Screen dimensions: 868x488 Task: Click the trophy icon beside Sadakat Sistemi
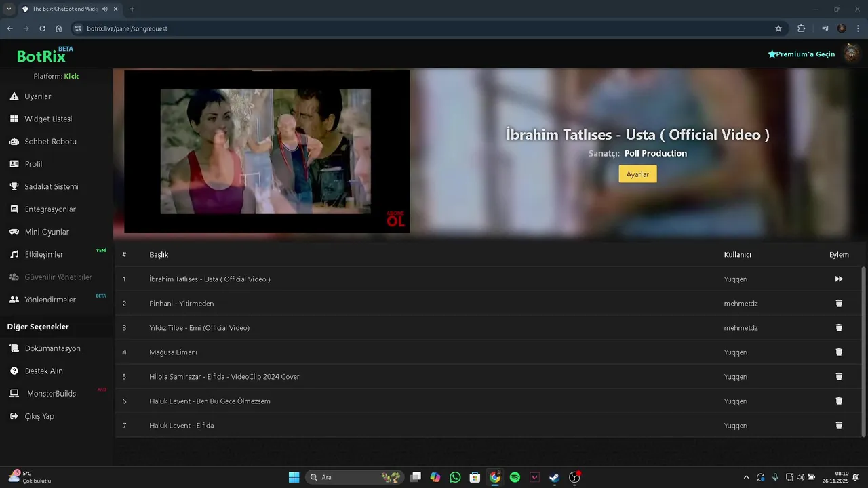coord(14,186)
